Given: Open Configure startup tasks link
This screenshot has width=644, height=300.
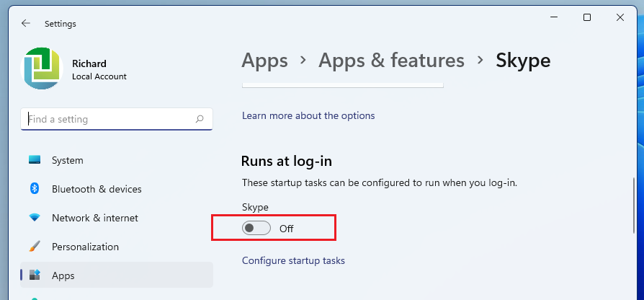Looking at the screenshot, I should [293, 260].
